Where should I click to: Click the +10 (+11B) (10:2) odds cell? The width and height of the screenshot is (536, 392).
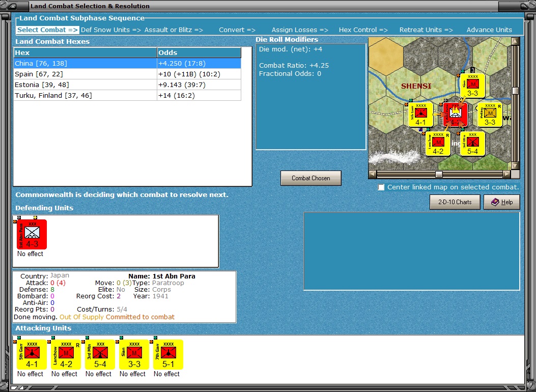click(x=199, y=74)
